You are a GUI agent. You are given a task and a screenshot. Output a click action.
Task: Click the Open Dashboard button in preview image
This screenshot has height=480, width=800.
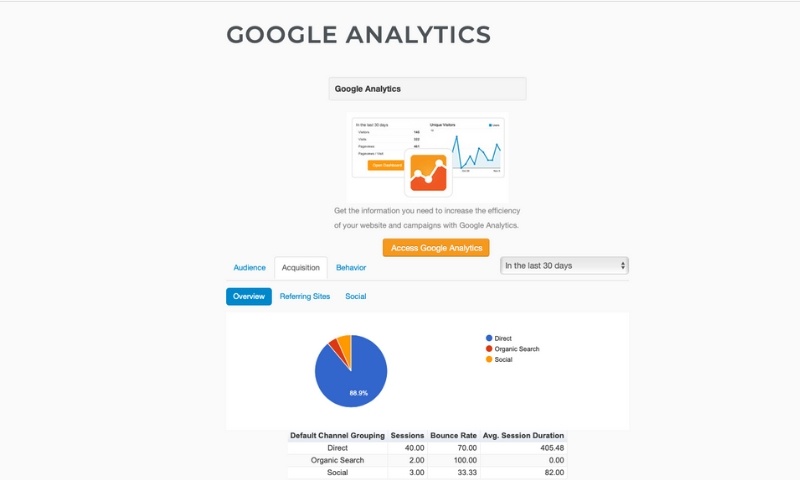(x=386, y=165)
